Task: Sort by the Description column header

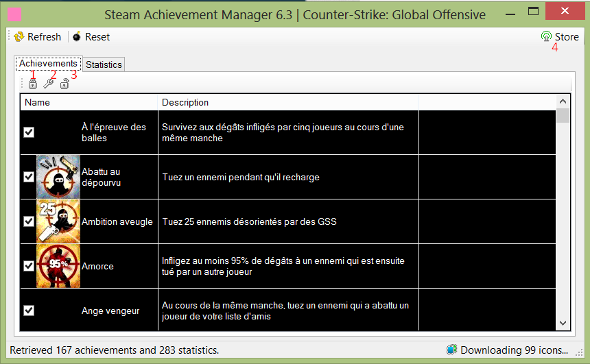Action: pos(288,102)
